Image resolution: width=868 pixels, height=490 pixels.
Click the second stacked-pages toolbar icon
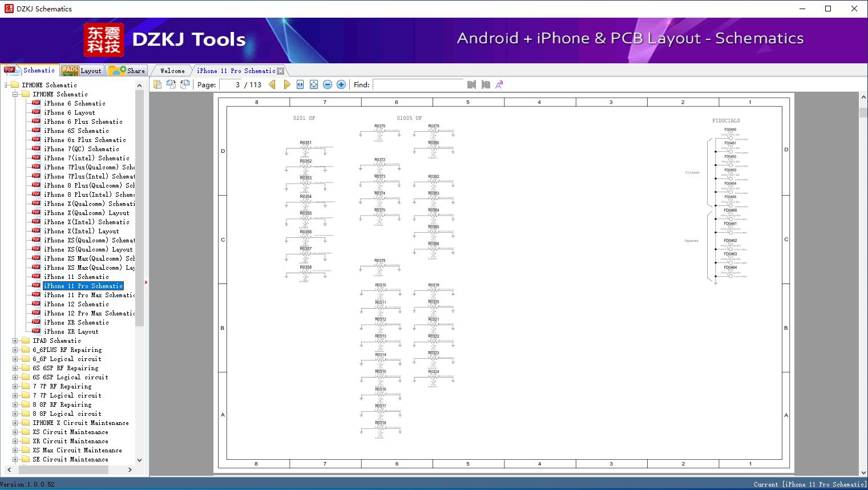point(171,84)
